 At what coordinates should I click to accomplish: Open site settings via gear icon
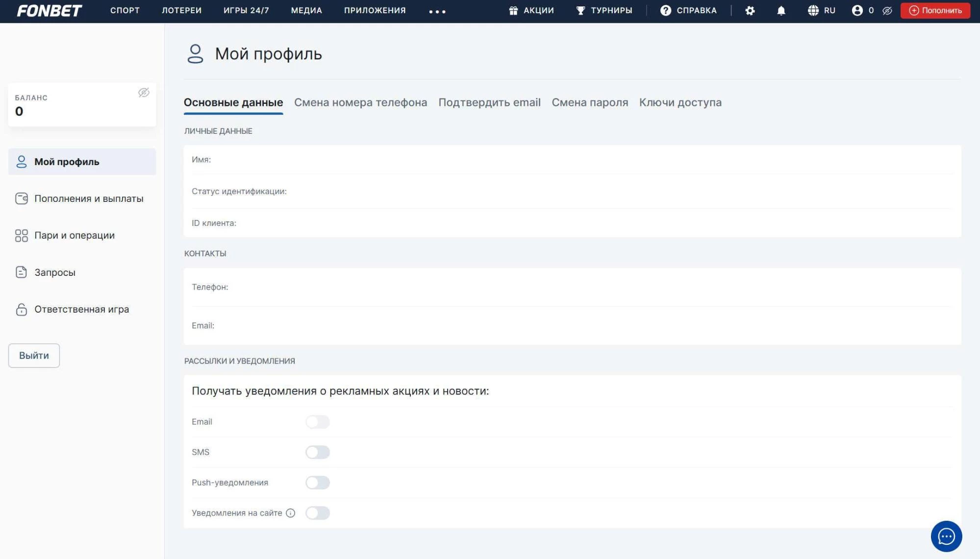point(750,10)
